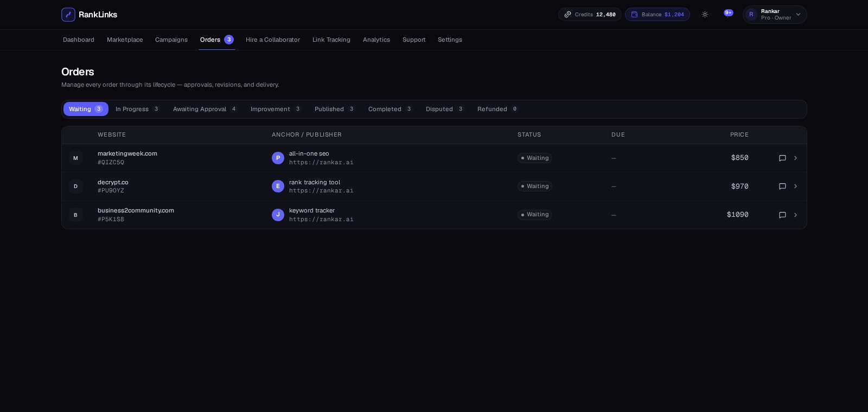Open message icon for decrypt.co order
The width and height of the screenshot is (868, 412).
tap(782, 186)
